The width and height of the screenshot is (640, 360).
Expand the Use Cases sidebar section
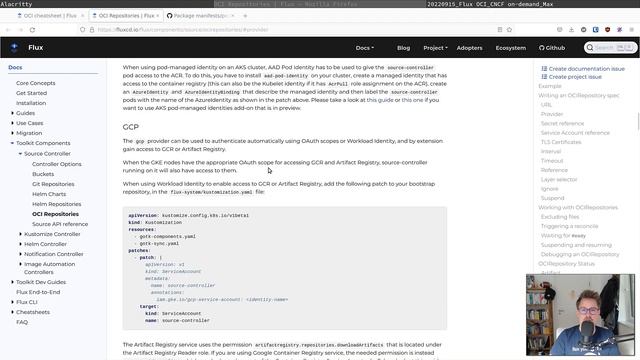click(x=12, y=123)
